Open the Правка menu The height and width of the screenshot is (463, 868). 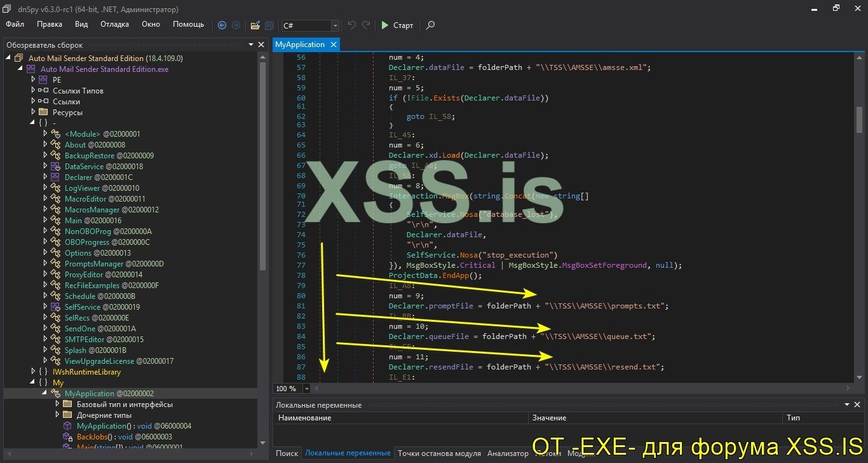pos(50,24)
